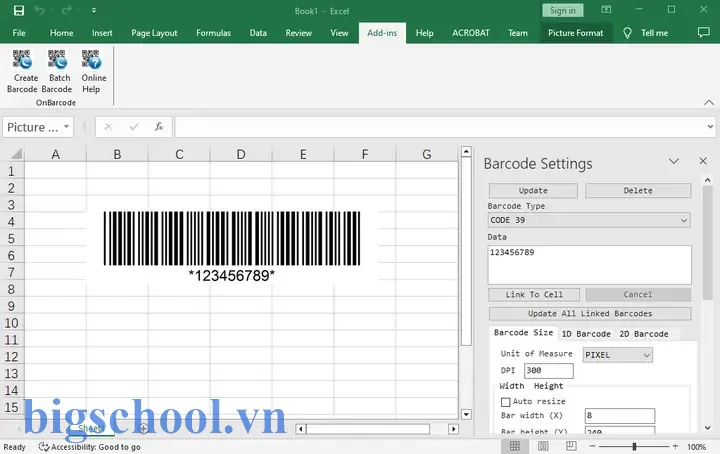Image resolution: width=720 pixels, height=454 pixels.
Task: Toggle the Auto resize checkbox
Action: [x=506, y=402]
